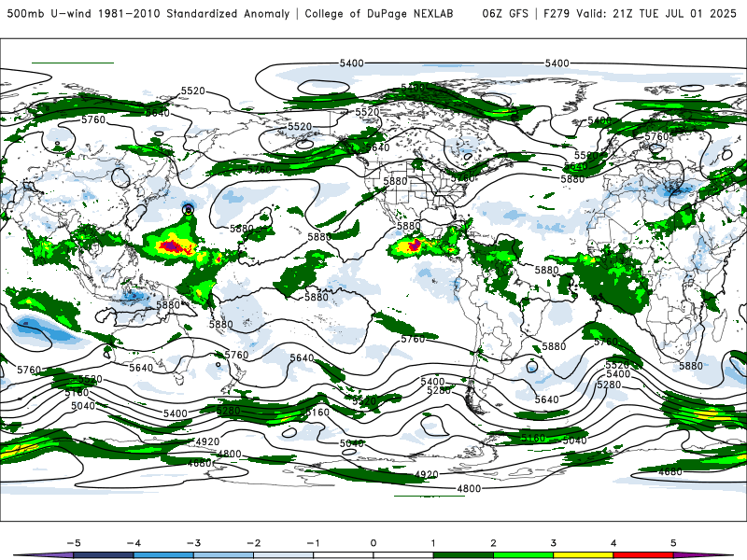Viewport: 747px width, 560px height.
Task: Click the light blue legend segment between -3 and -2
Action: [x=223, y=555]
